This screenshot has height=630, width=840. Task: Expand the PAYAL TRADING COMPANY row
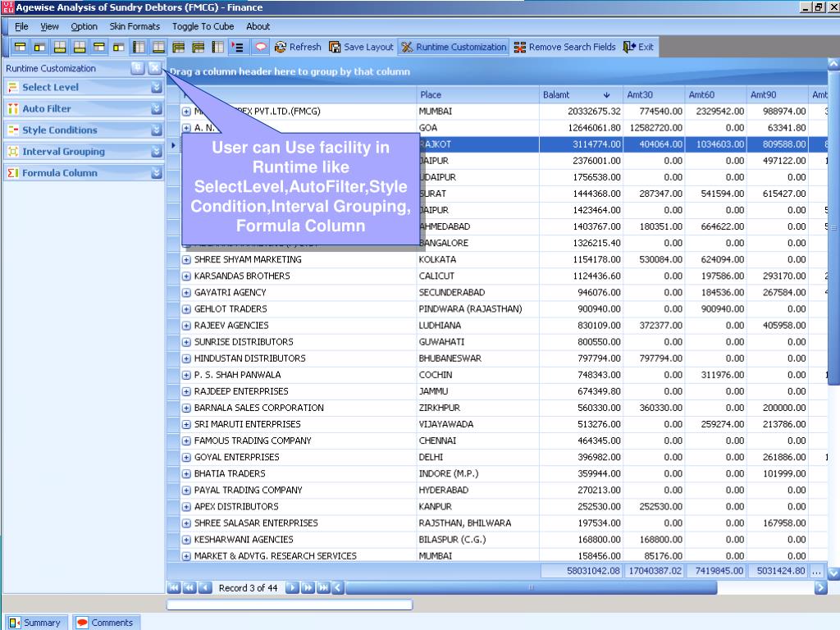186,491
